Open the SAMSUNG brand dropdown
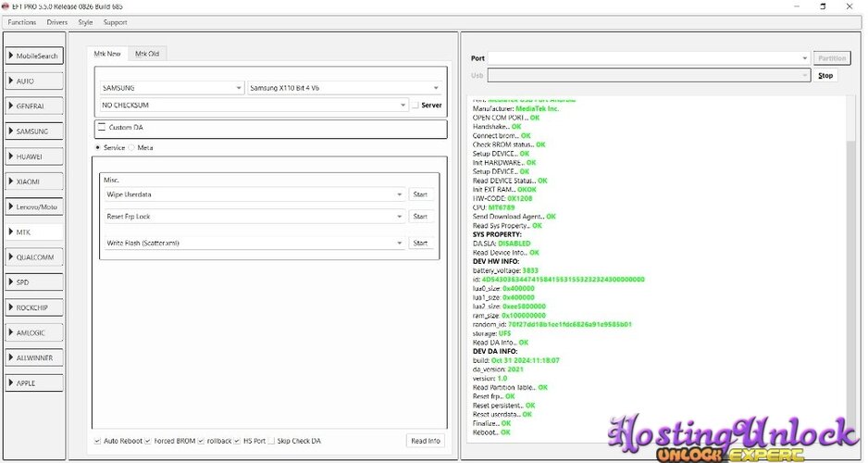 (x=172, y=88)
